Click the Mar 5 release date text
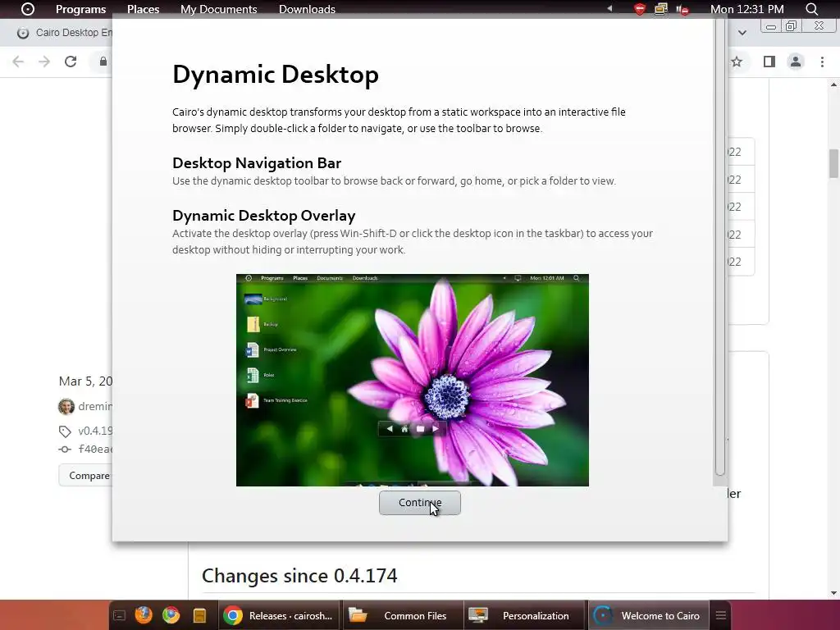 [85, 381]
